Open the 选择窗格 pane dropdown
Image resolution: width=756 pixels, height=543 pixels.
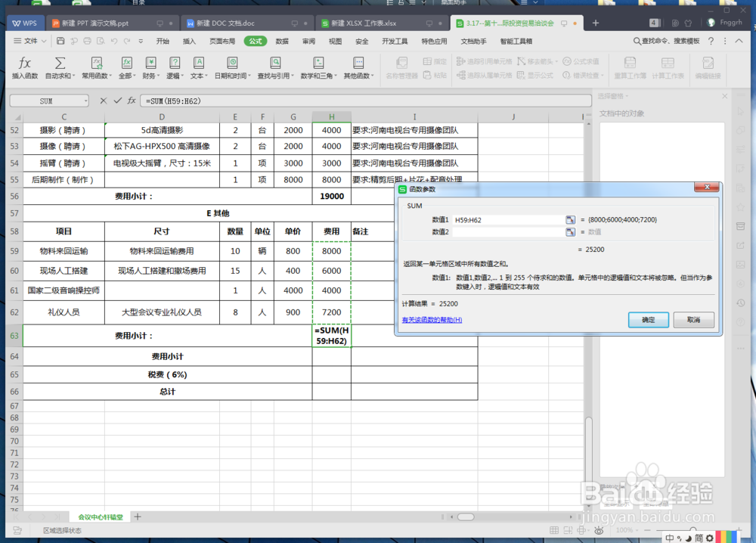pos(627,97)
